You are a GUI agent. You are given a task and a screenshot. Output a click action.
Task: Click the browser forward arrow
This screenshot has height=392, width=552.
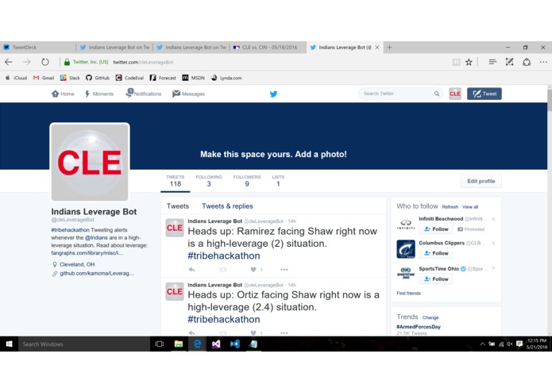[27, 62]
